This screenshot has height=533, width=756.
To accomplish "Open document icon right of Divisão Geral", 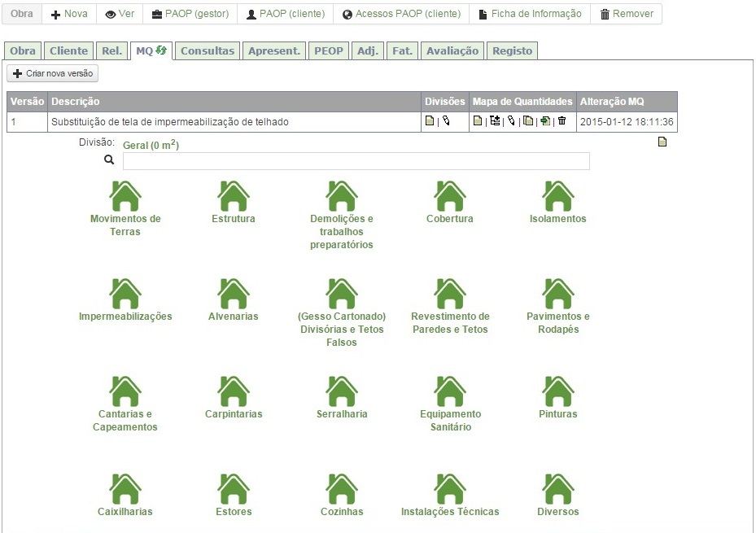I will [x=662, y=142].
